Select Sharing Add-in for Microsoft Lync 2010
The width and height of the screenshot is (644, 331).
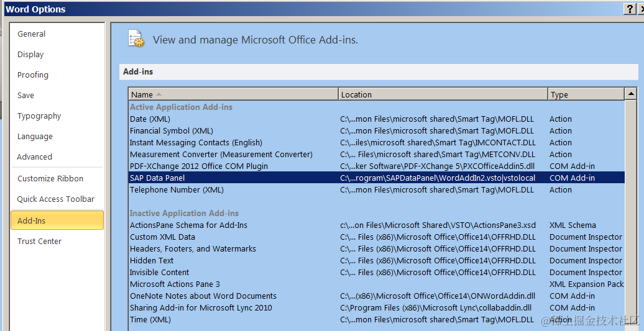(x=377, y=308)
